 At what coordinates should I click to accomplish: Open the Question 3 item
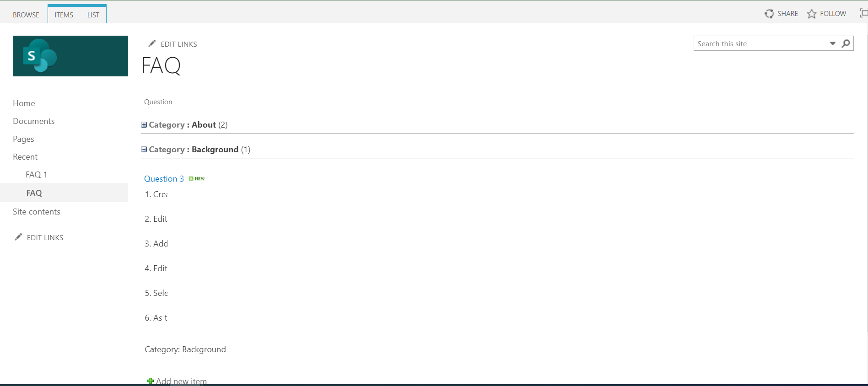[163, 178]
